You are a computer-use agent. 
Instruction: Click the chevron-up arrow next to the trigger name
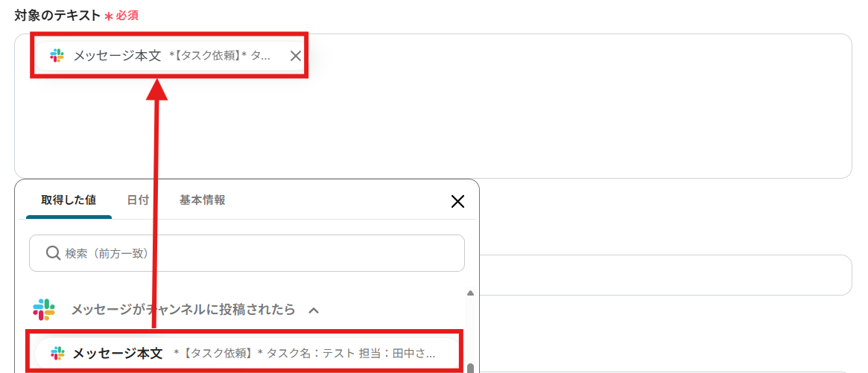click(314, 310)
